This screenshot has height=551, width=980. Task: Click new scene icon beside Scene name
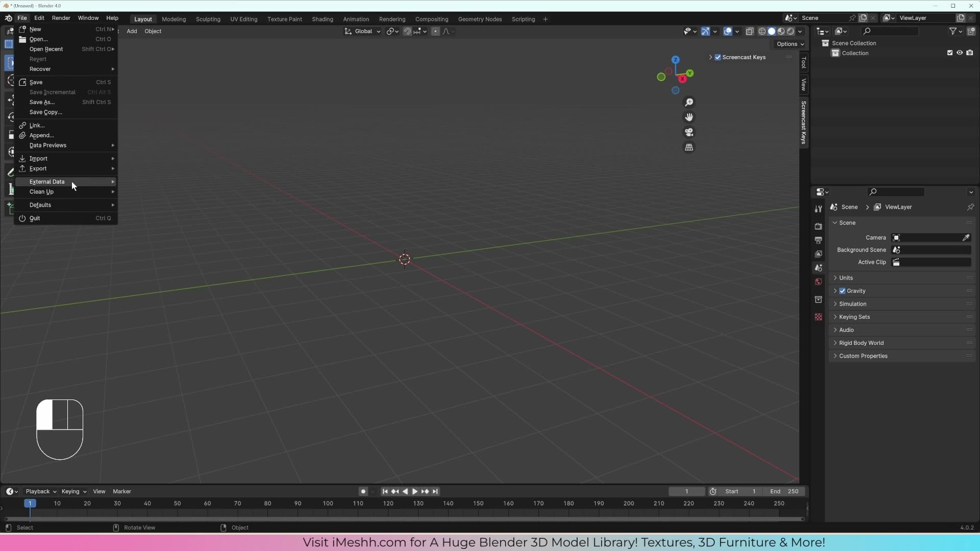pos(863,18)
